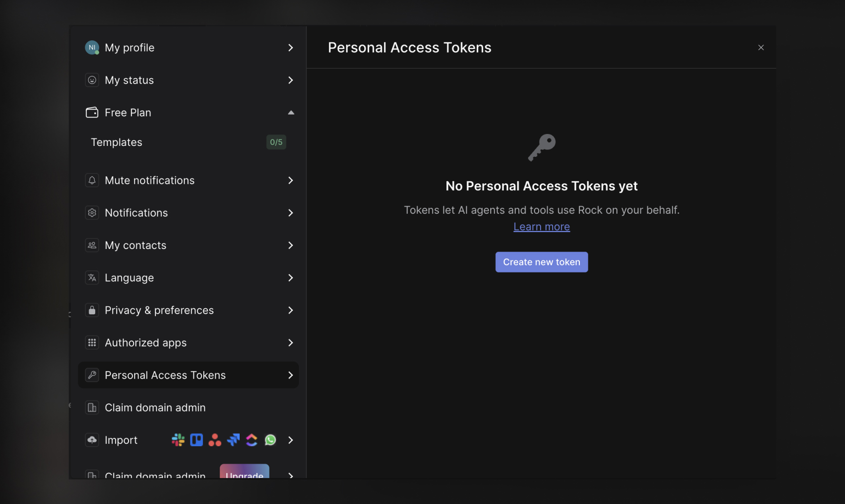Open the My contacts menu item
The width and height of the screenshot is (845, 504).
(x=188, y=246)
